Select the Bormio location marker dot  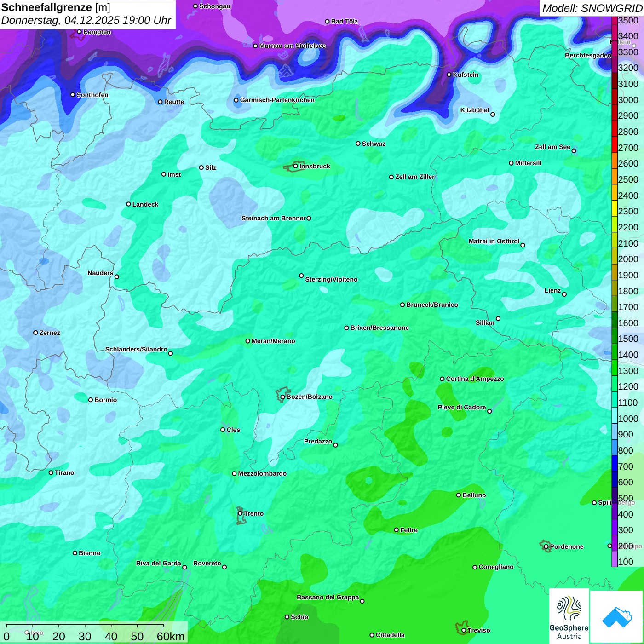pyautogui.click(x=91, y=400)
